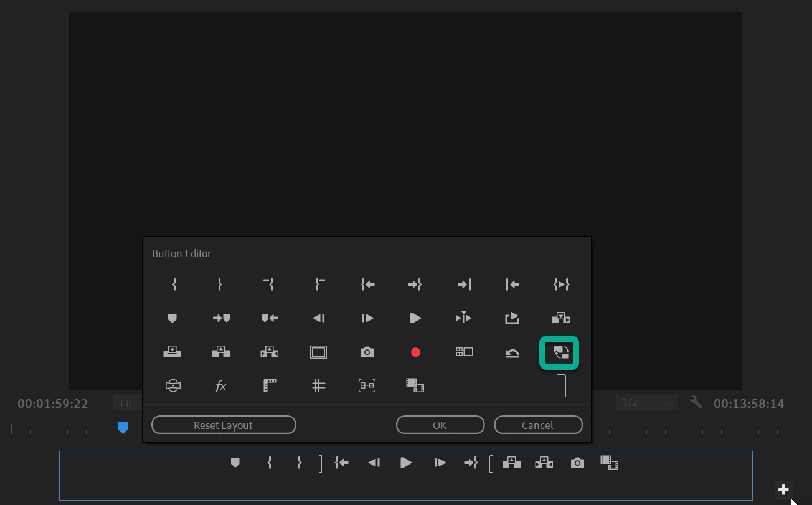Click the Go to Previous Marker icon
This screenshot has height=505, width=812.
270,318
